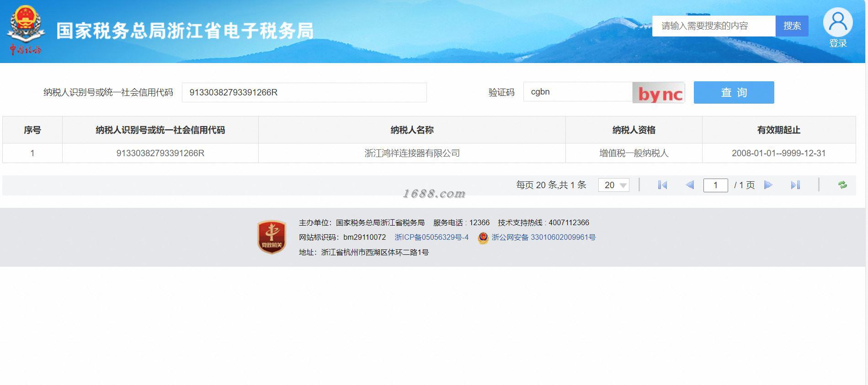Open the page size dropdown showing 20
This screenshot has width=868, height=385.
614,185
